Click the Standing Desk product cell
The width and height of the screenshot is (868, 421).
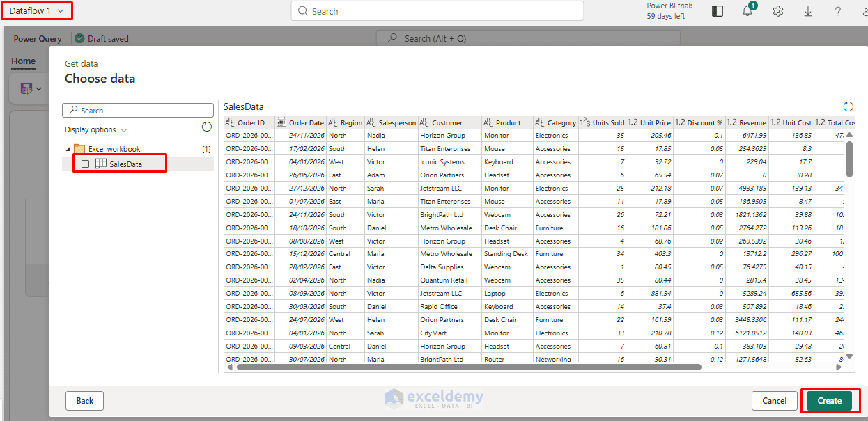tap(506, 254)
